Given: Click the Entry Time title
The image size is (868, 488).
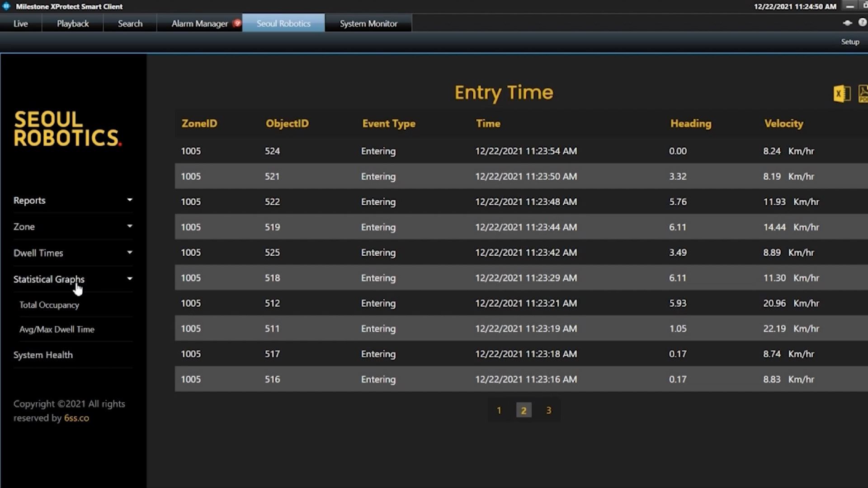Looking at the screenshot, I should (x=504, y=93).
